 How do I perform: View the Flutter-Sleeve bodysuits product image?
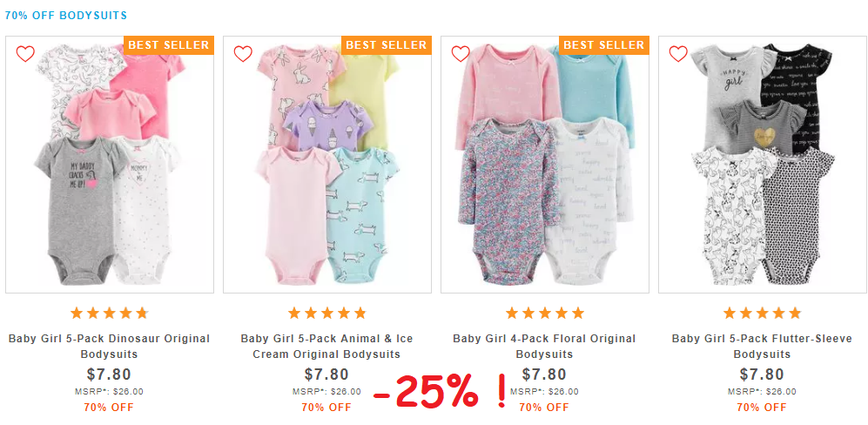click(763, 165)
